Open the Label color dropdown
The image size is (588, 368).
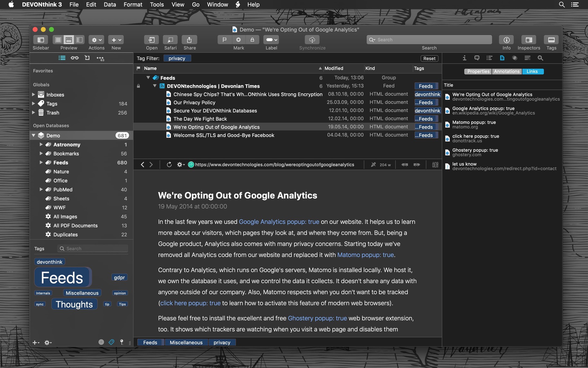click(x=271, y=40)
